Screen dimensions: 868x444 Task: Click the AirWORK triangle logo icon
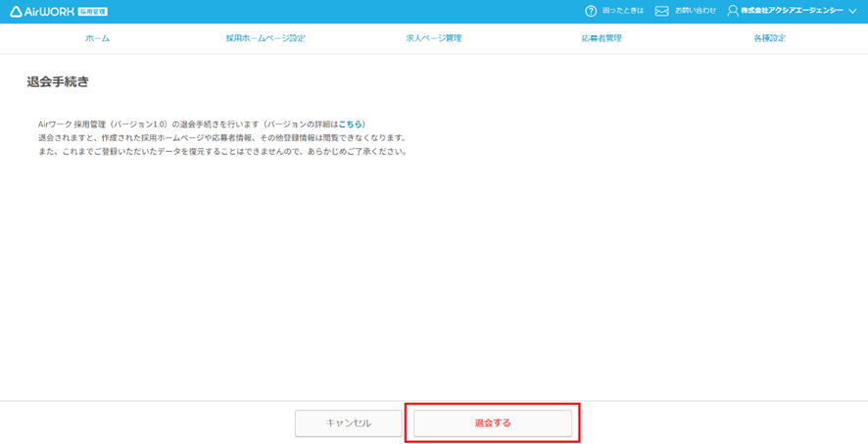pyautogui.click(x=17, y=12)
